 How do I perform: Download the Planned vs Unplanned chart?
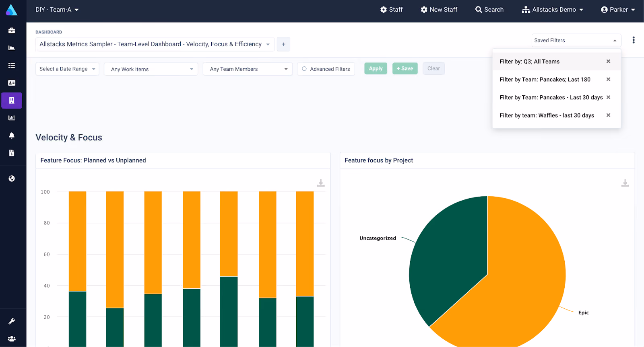[321, 183]
